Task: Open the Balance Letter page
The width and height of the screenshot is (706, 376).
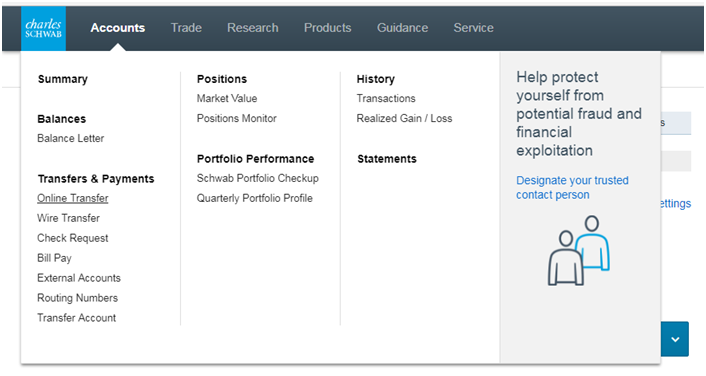Action: (71, 138)
